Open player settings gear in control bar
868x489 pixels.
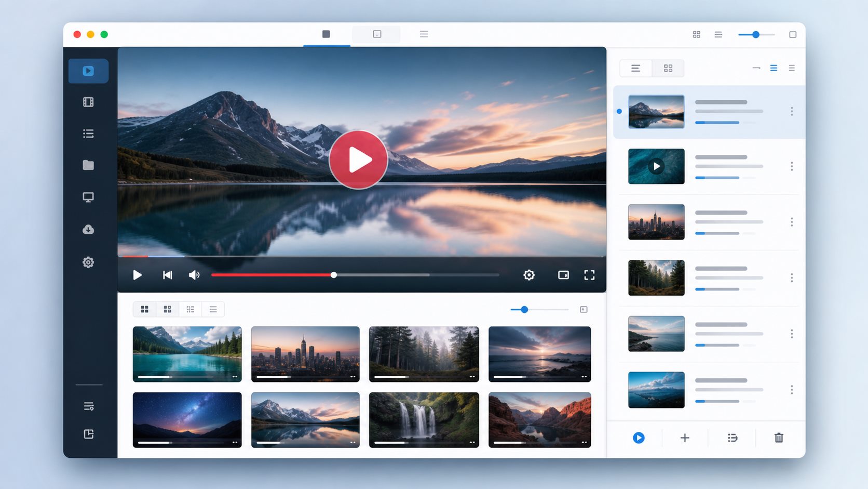coord(529,275)
